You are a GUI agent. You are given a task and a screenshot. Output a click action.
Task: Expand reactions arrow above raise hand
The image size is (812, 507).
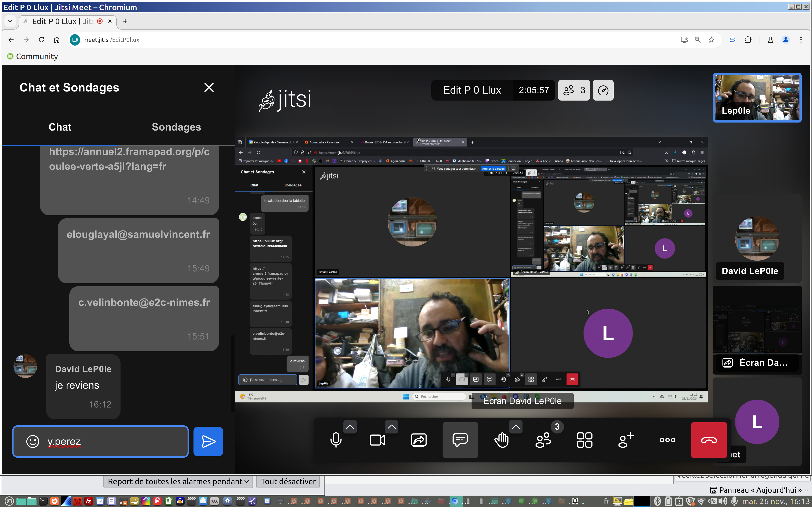(x=516, y=427)
